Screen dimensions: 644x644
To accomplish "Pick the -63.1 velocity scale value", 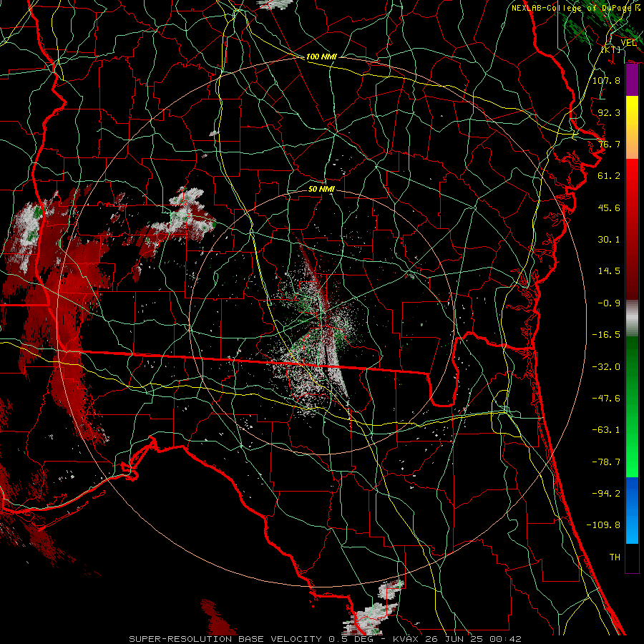I will click(x=606, y=430).
